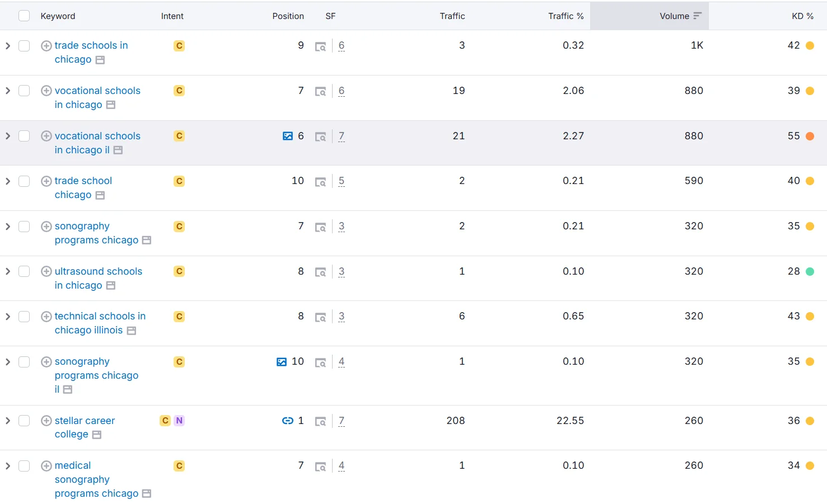Click the orange KD difficulty dot showing 55
The width and height of the screenshot is (827, 504).
(x=810, y=136)
